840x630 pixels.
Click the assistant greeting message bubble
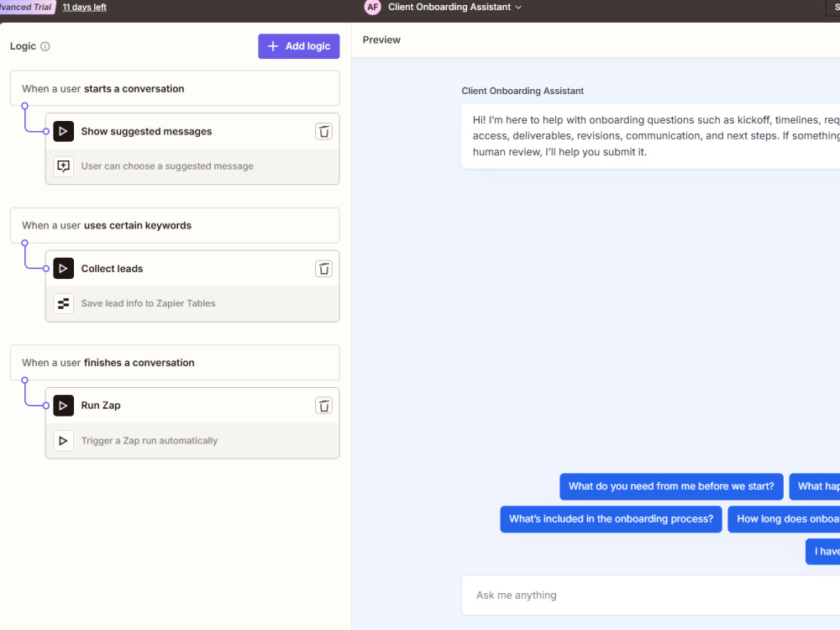click(x=650, y=136)
